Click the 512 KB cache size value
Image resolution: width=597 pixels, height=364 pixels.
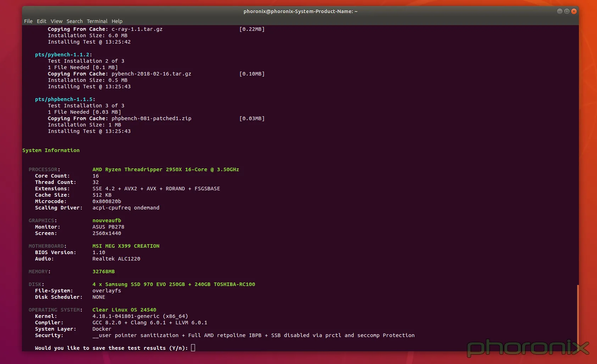pos(102,195)
